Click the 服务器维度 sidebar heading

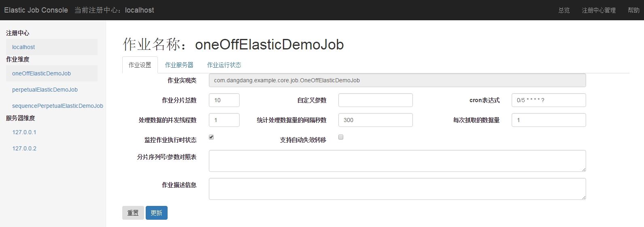tap(20, 118)
